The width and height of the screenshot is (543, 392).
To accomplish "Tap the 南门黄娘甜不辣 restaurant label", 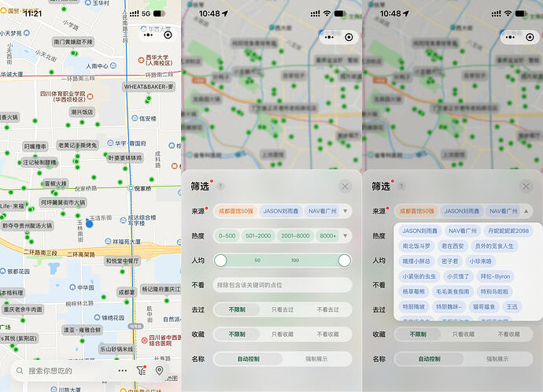I will point(73,42).
